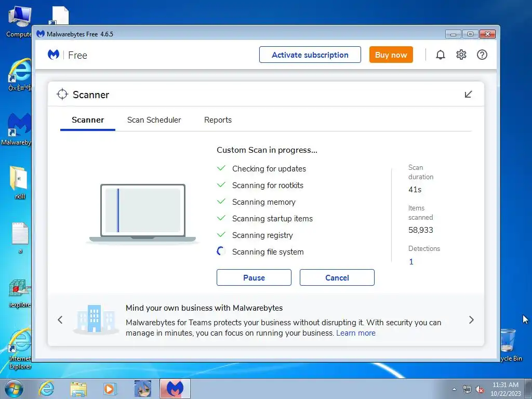This screenshot has width=532, height=399.
Task: Collapse the Scanner panel with the arrow icon
Action: coord(468,95)
